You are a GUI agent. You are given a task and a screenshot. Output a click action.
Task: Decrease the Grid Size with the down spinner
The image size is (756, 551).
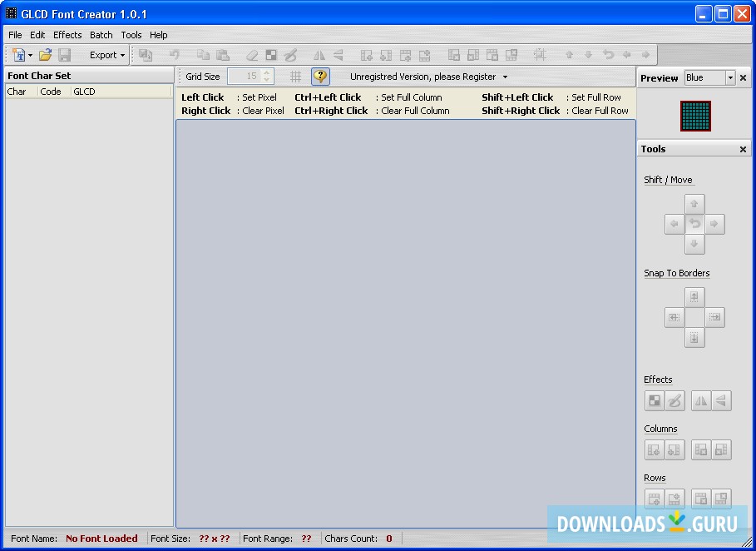coord(267,80)
